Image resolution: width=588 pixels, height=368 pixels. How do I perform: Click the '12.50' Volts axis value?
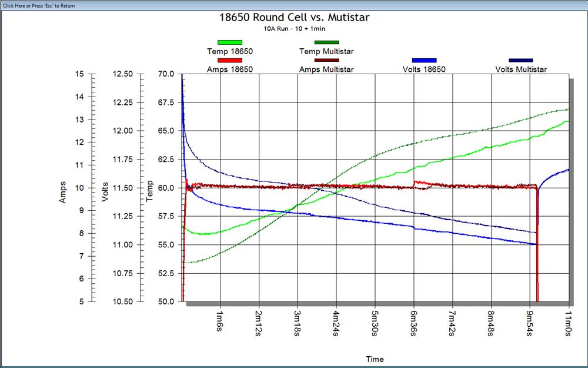[x=123, y=74]
